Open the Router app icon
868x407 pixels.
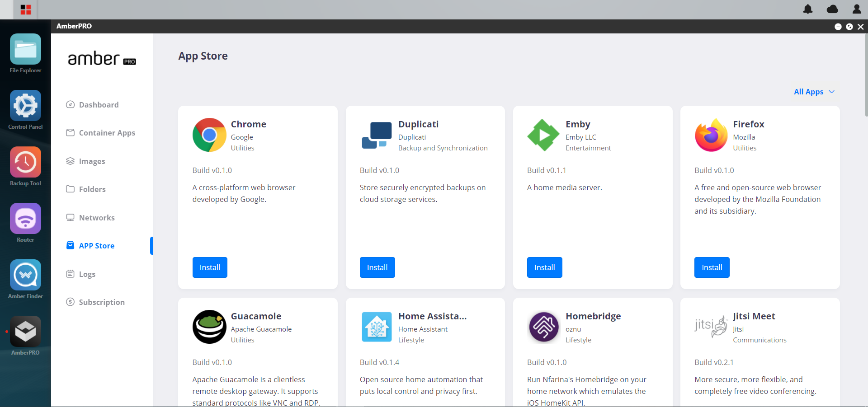click(x=25, y=219)
